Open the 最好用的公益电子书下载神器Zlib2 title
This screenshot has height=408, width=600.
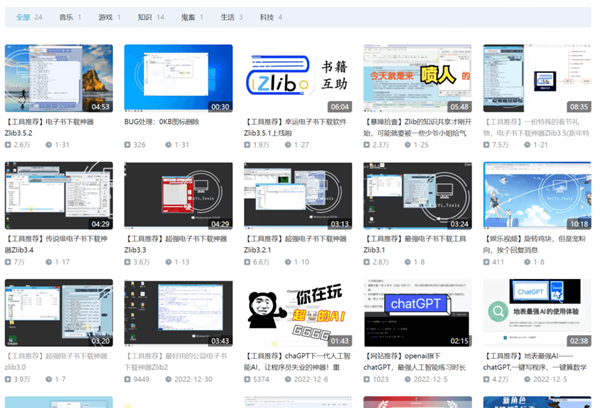[176, 361]
